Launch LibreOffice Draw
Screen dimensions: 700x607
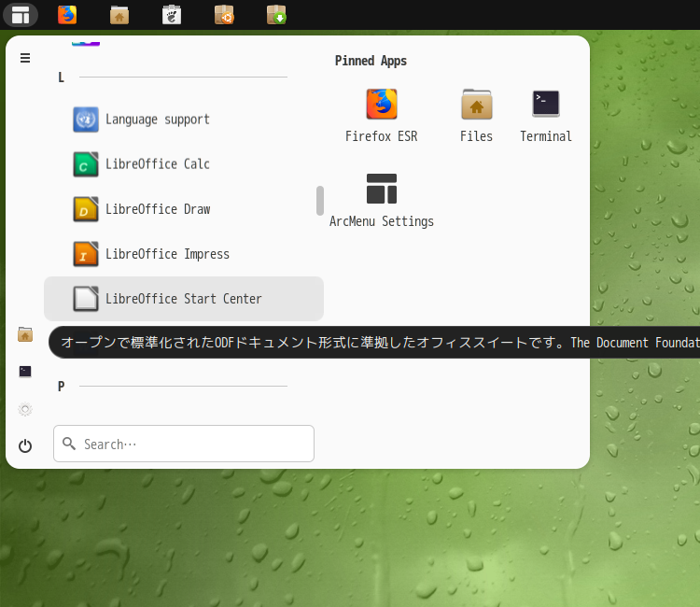(x=184, y=209)
